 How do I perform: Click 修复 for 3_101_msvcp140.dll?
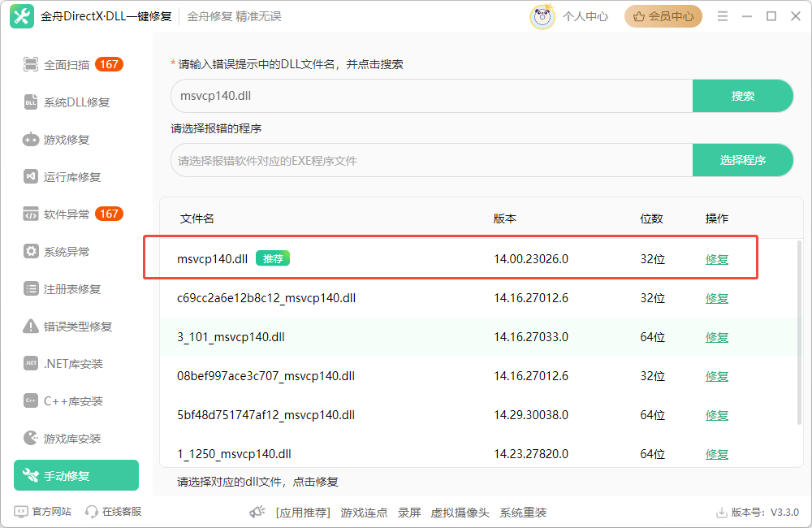(x=717, y=337)
